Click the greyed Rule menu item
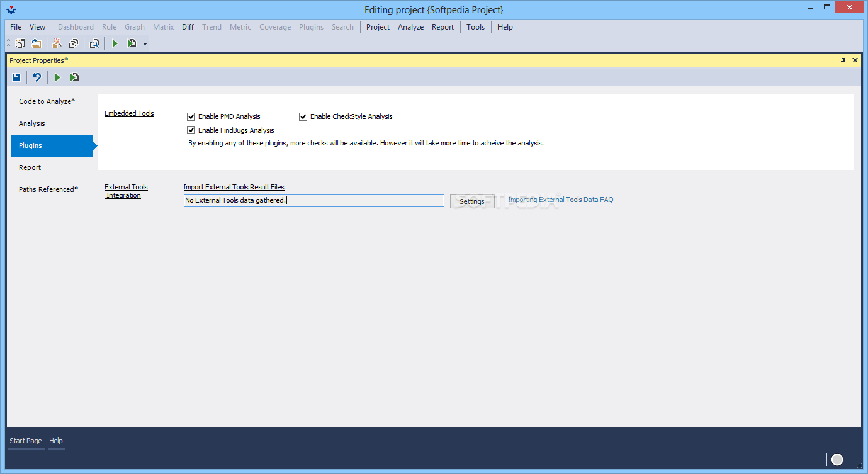This screenshot has height=474, width=868. (109, 27)
